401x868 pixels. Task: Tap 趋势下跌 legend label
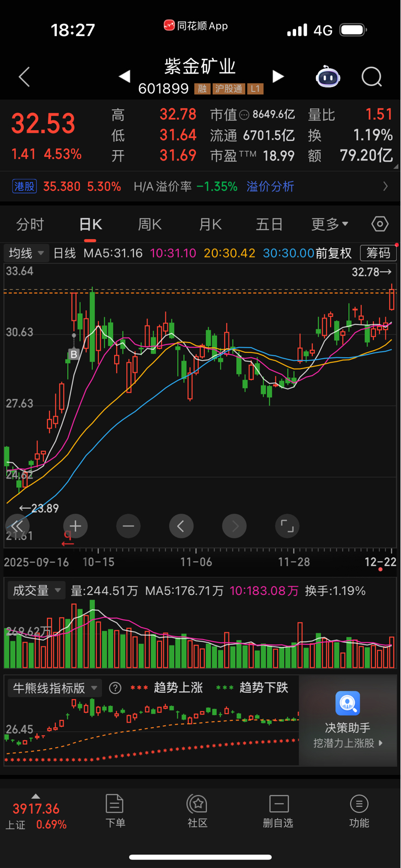264,688
